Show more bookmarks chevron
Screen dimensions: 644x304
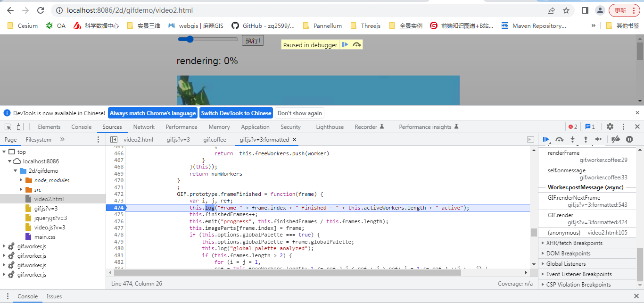pyautogui.click(x=593, y=25)
